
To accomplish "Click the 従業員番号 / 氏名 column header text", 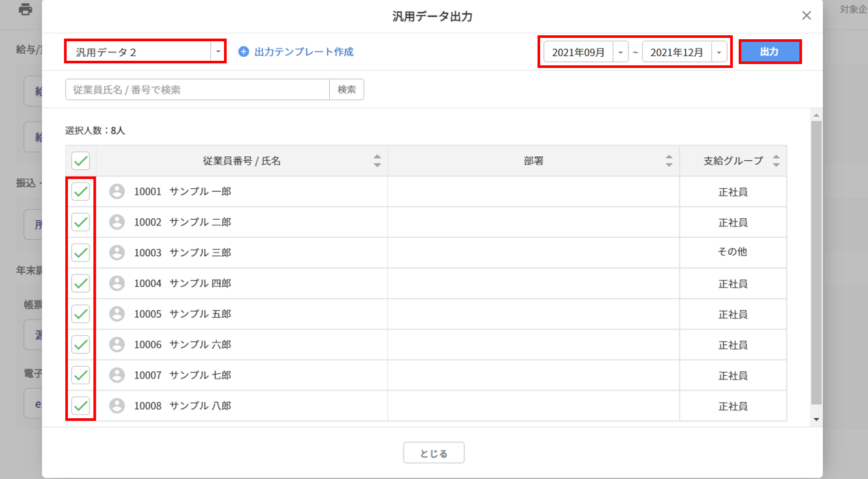I will tap(242, 161).
